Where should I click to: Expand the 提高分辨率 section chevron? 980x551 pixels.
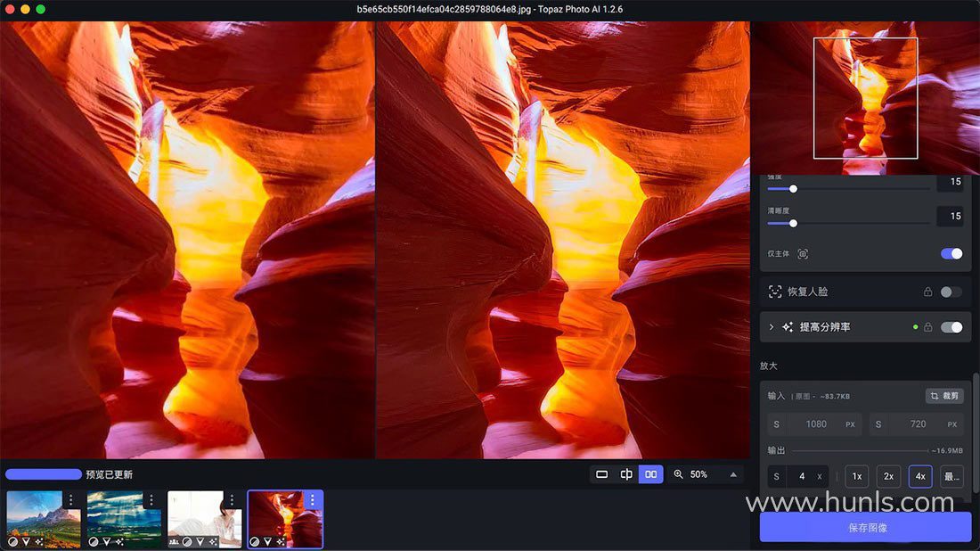772,327
